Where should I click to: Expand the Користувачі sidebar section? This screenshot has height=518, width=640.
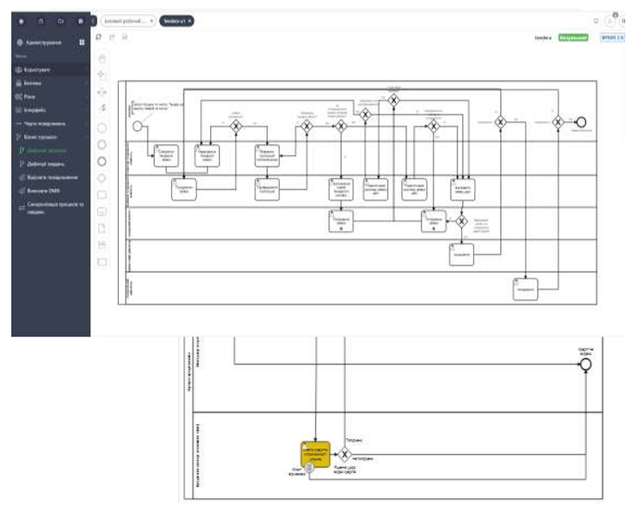86,70
